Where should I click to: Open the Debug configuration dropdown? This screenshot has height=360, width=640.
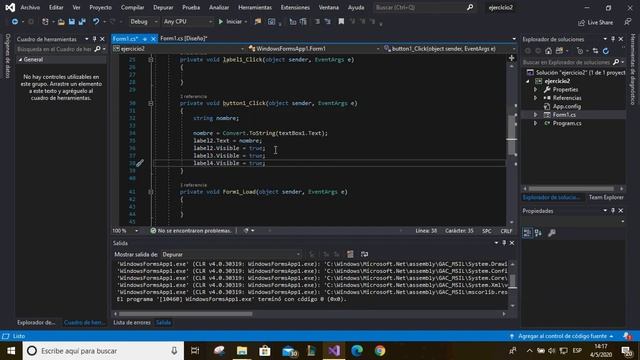tap(143, 22)
